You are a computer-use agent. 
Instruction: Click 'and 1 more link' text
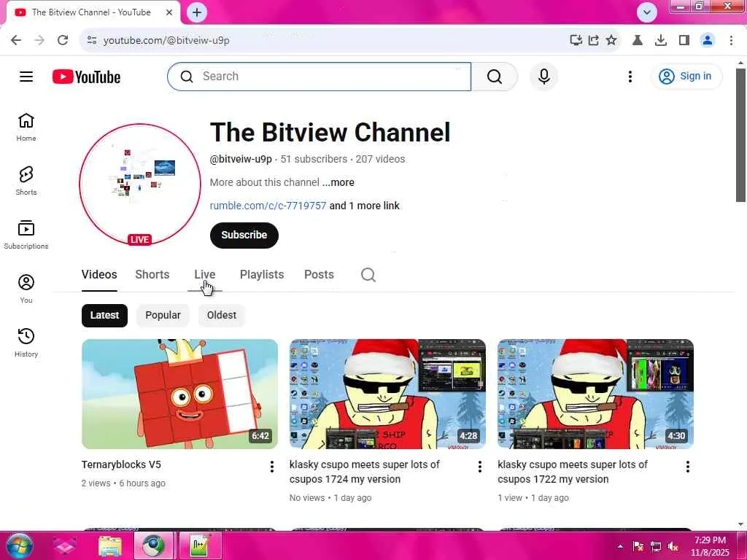click(365, 206)
